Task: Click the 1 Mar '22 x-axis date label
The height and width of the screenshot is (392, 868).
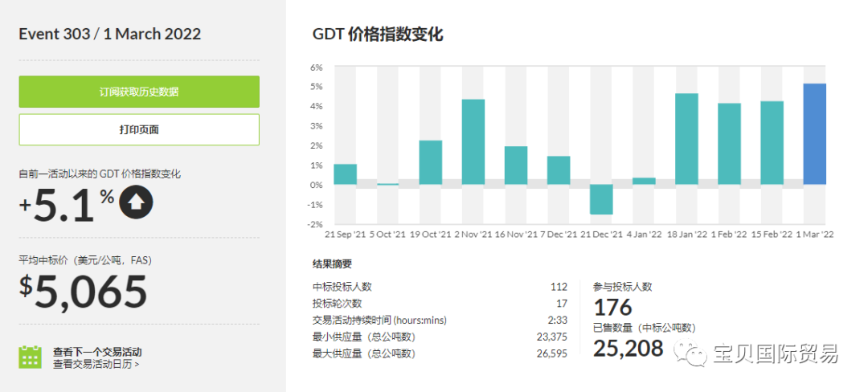Action: [x=815, y=234]
